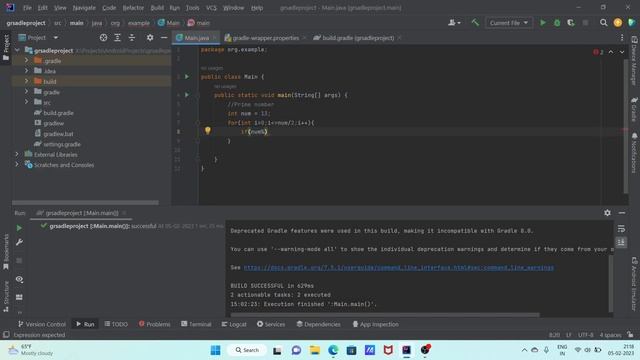Switch to gradle-wrapper.properties tab
Screen dimensions: 640x360
265,38
